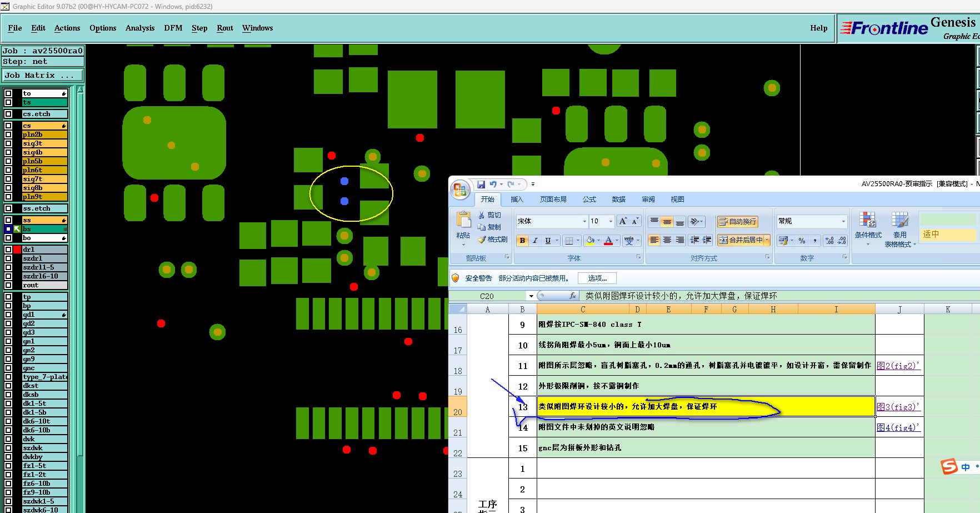Screen dimensions: 980x513
Task: Activate the Format Painter brush
Action: pos(482,240)
